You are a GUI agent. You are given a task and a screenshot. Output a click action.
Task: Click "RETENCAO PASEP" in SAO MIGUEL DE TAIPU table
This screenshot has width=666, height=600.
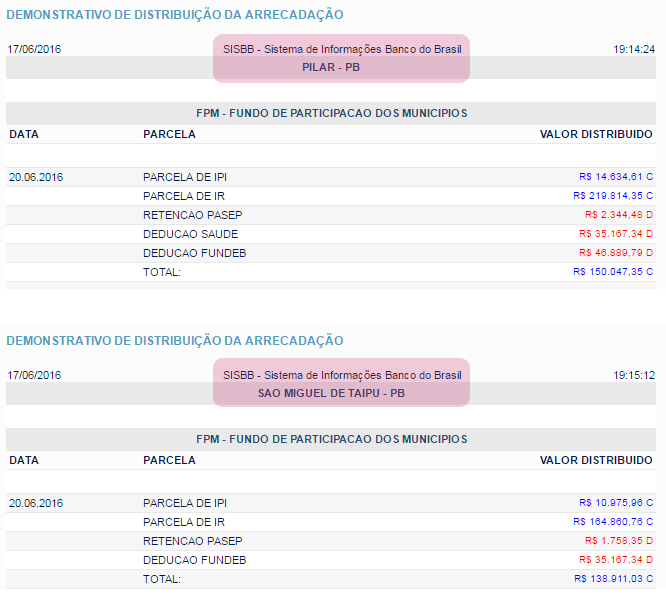(x=192, y=541)
